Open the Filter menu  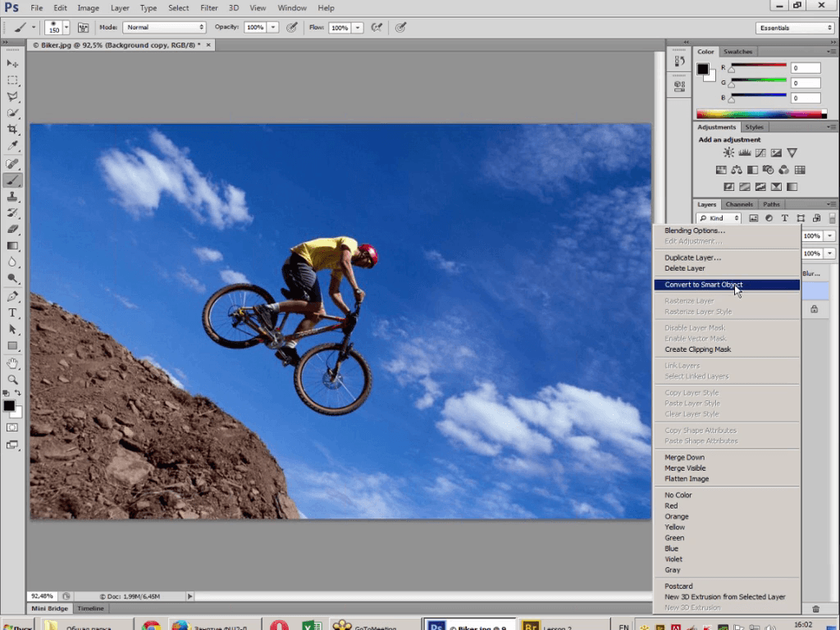(x=209, y=8)
